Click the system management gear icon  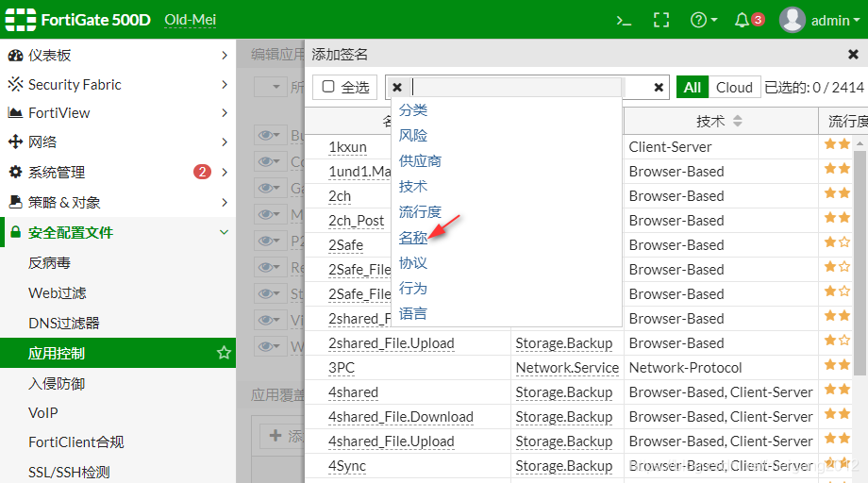[15, 172]
